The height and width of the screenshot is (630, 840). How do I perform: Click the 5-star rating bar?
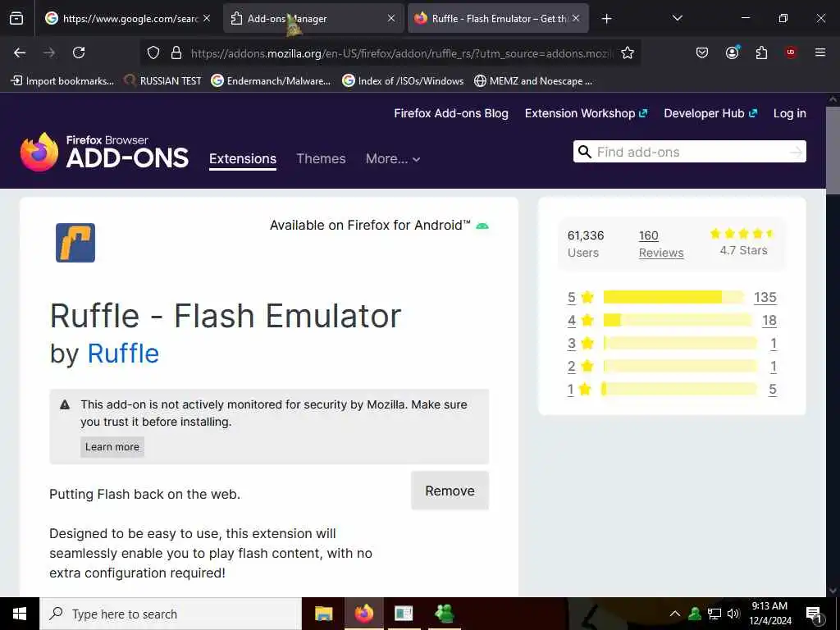tap(673, 297)
